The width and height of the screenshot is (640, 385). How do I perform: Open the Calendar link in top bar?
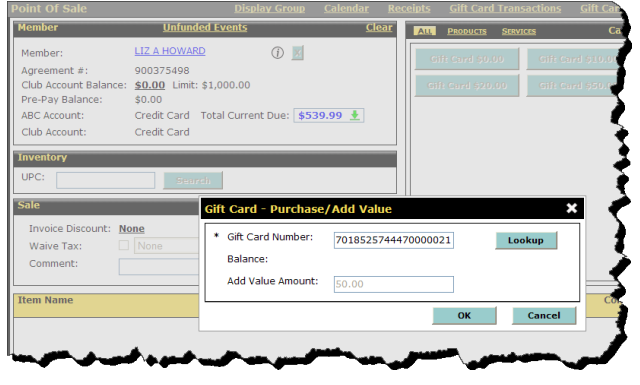pos(346,8)
